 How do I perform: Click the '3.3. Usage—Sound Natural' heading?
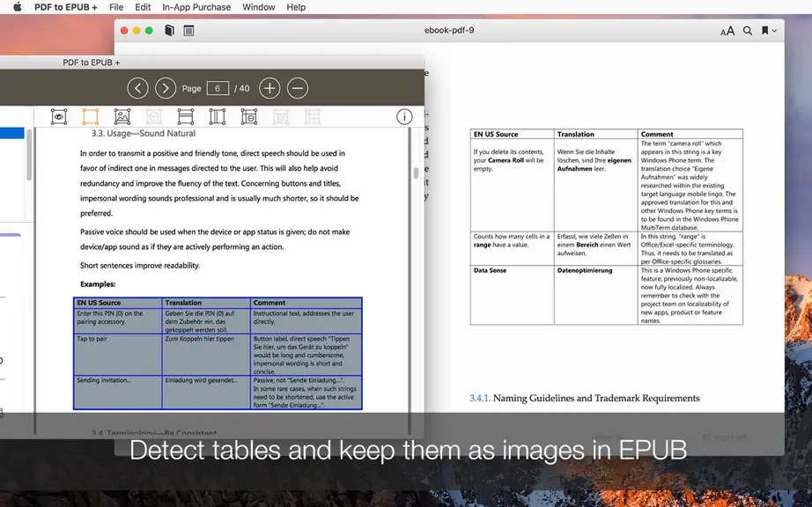(144, 134)
